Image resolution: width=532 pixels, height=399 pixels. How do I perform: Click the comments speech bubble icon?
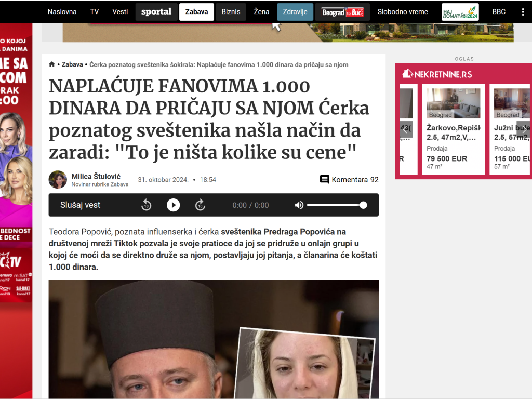point(324,179)
